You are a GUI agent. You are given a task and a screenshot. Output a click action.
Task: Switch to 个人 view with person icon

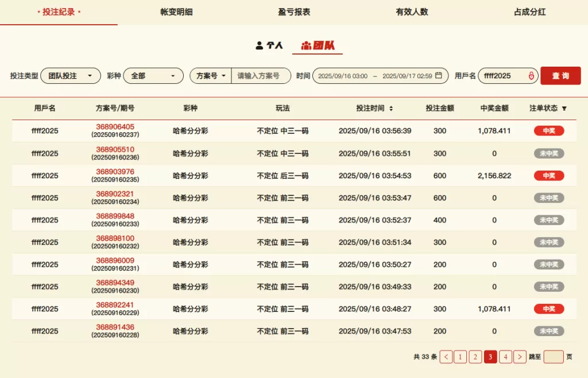coord(269,45)
